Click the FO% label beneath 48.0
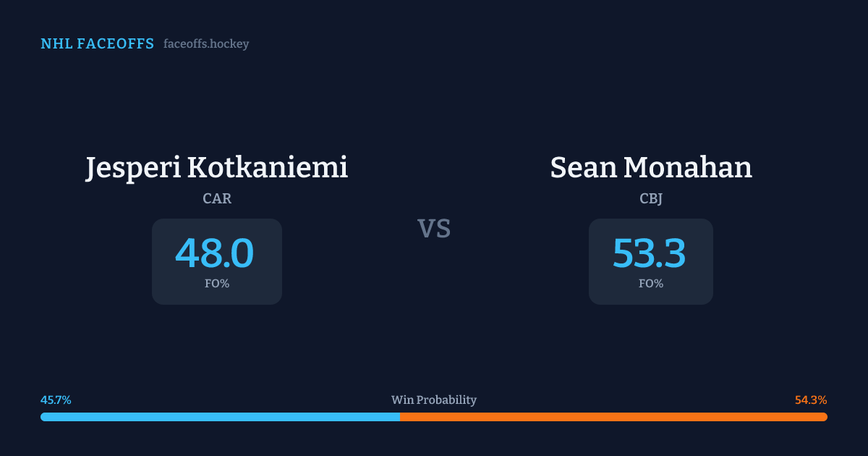Image resolution: width=868 pixels, height=456 pixels. click(217, 284)
